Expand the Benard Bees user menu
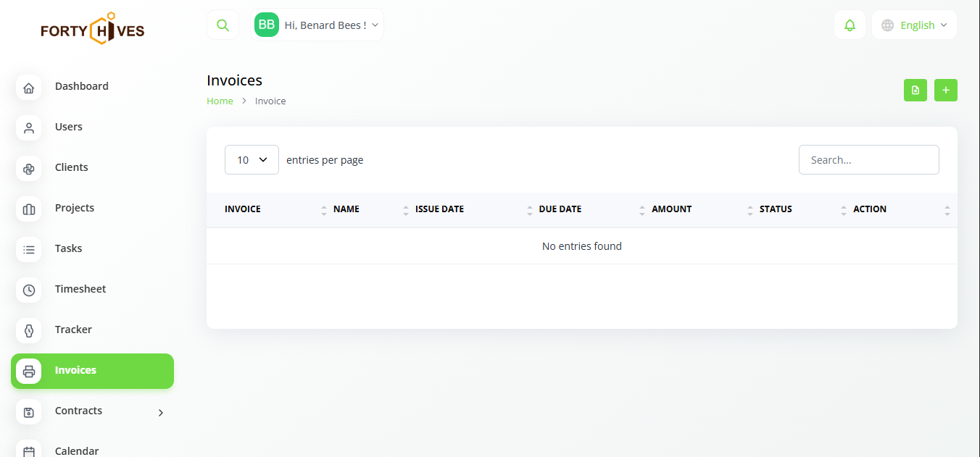Image resolution: width=980 pixels, height=457 pixels. click(x=317, y=25)
